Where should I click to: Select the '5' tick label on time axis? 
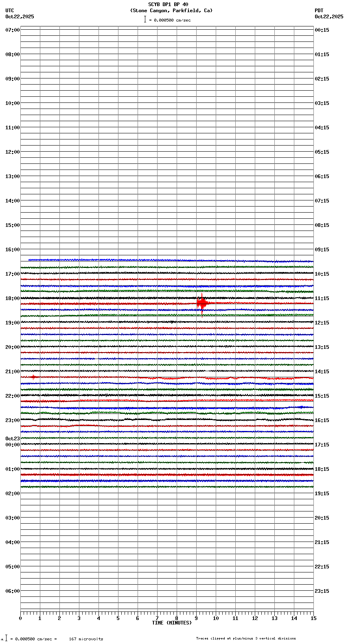[x=118, y=618]
